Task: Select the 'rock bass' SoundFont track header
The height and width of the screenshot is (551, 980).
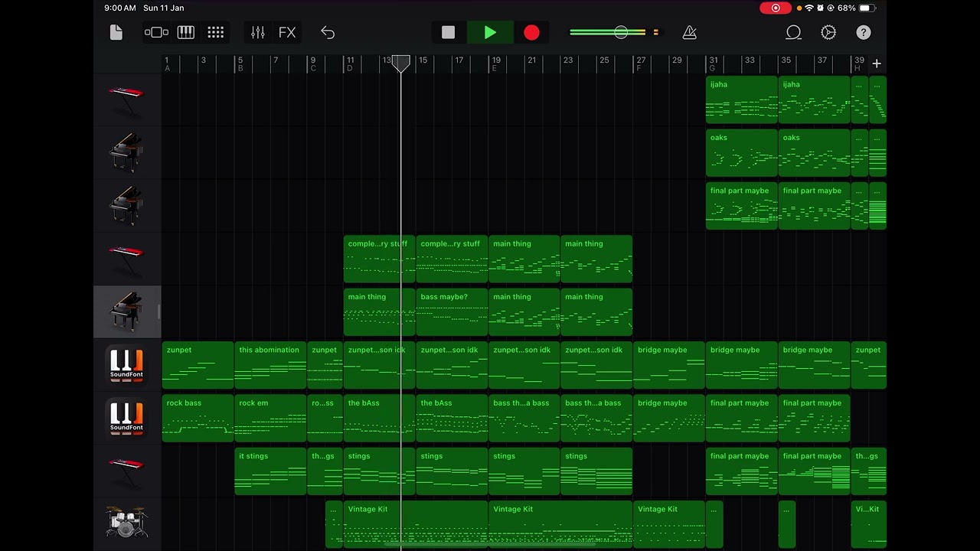Action: coord(127,418)
